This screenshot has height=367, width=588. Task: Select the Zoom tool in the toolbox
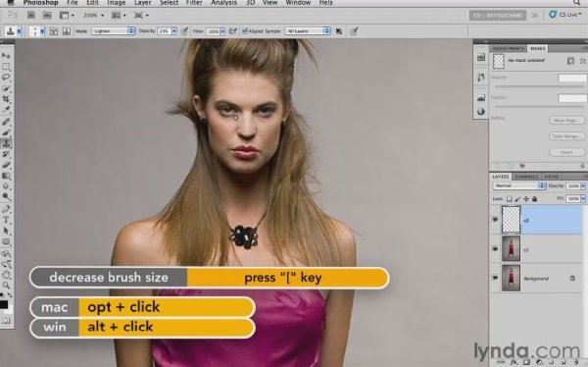point(6,286)
